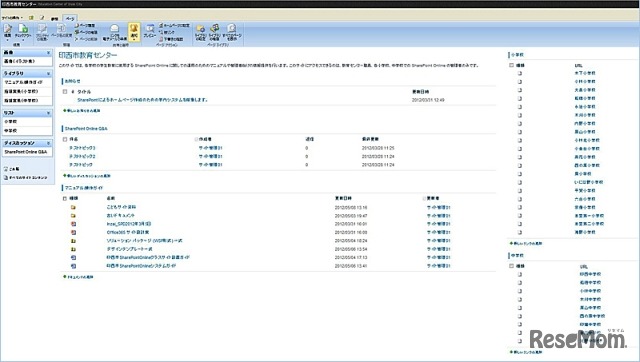Click link icon in 印西中学校 row
640x362 pixels.
click(520, 274)
